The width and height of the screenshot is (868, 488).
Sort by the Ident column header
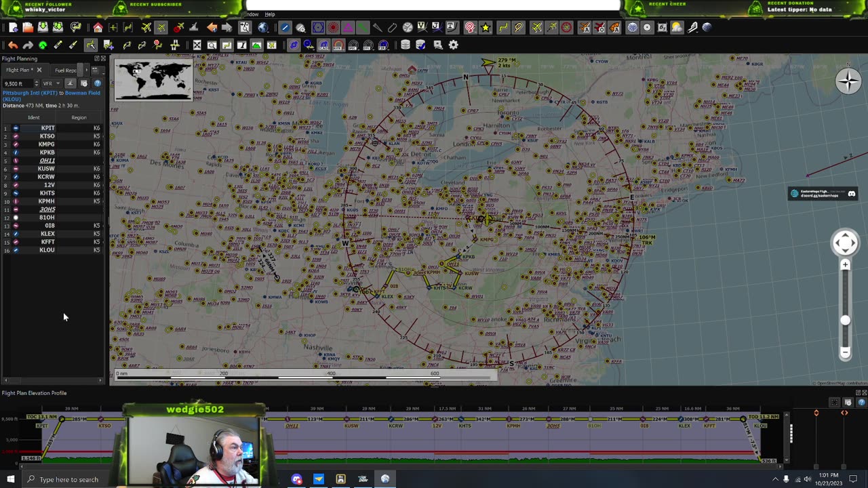pyautogui.click(x=33, y=117)
